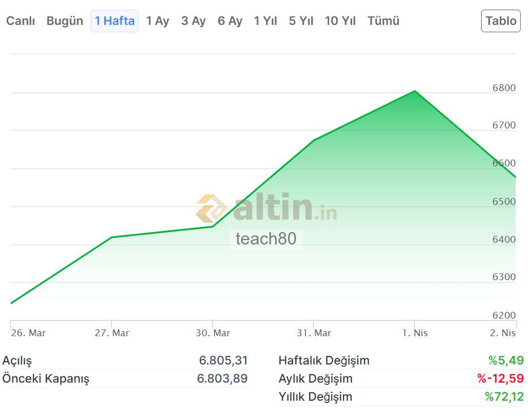This screenshot has width=532, height=416.
Task: Select the 1 Hafta range tab
Action: (x=114, y=21)
